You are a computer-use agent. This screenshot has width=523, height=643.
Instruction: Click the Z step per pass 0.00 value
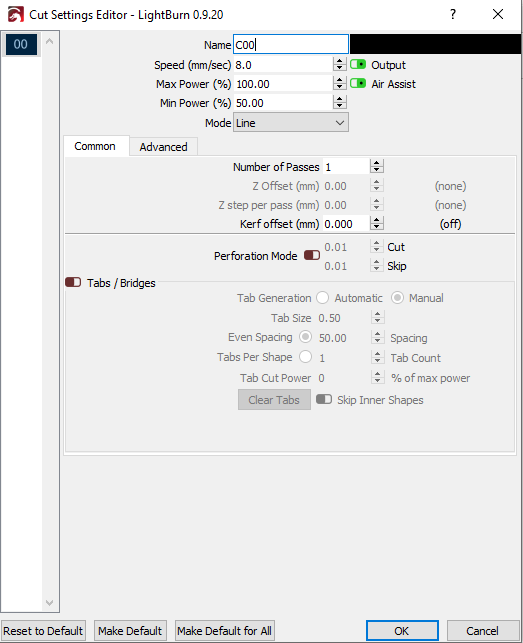(x=336, y=205)
